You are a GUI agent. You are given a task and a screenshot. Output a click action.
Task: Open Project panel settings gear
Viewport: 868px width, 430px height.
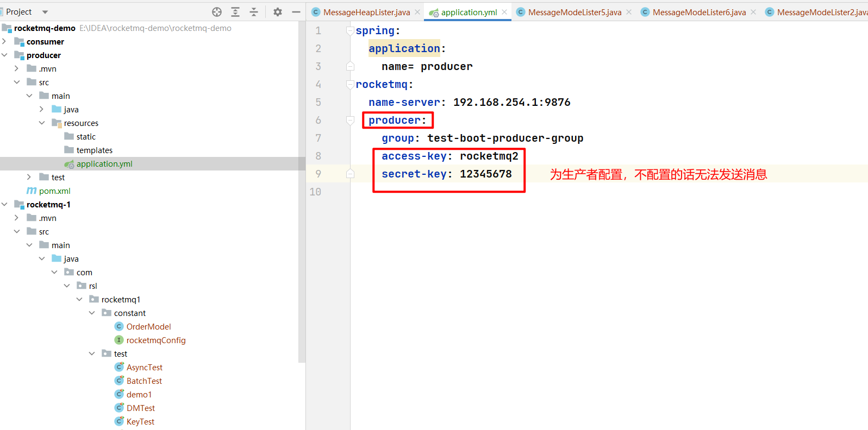coord(278,12)
